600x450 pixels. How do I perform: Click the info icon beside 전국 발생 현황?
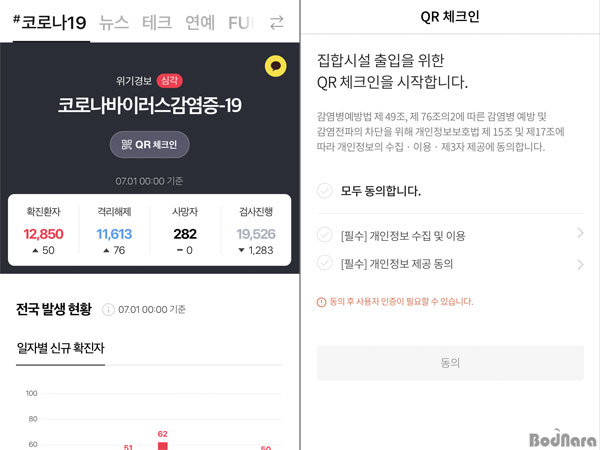108,309
